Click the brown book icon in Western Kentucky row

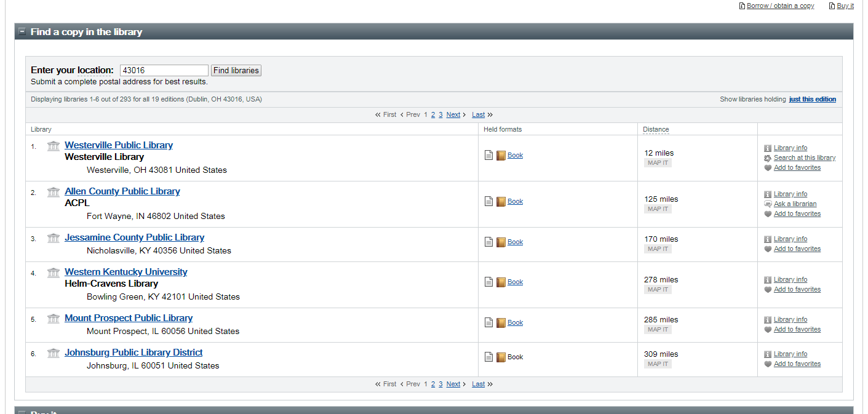[501, 282]
